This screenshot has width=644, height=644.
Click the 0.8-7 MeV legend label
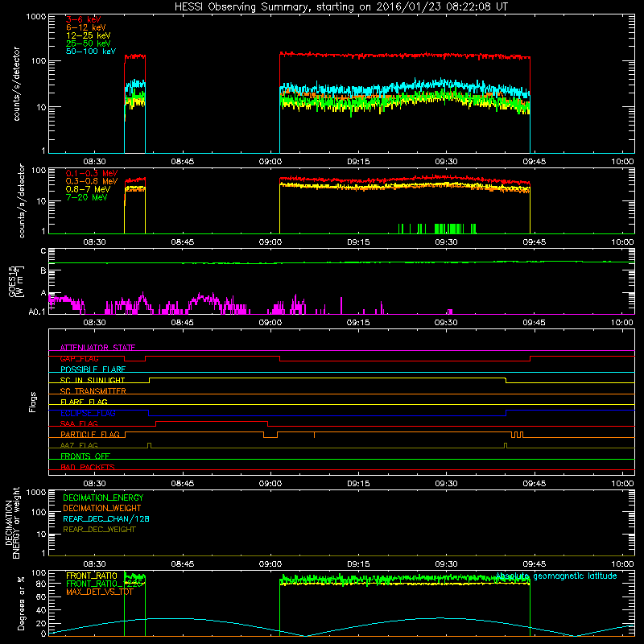coord(89,189)
